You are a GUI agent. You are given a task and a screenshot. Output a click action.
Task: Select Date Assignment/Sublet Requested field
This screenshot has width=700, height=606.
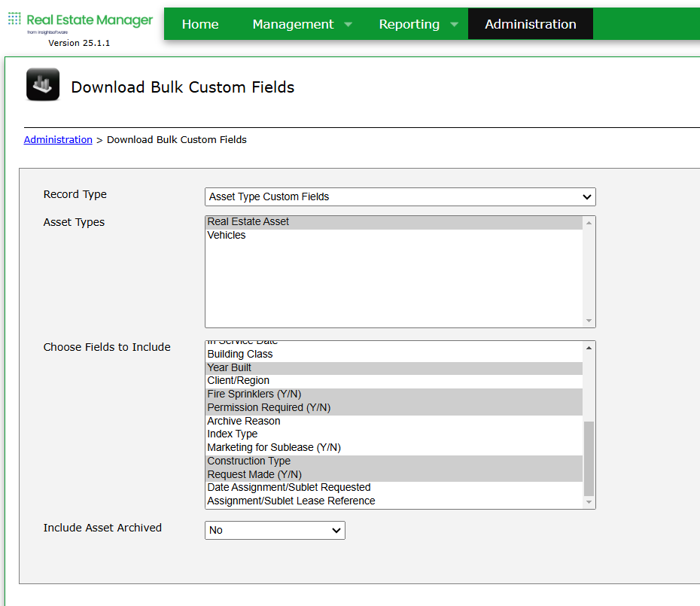tap(394, 488)
